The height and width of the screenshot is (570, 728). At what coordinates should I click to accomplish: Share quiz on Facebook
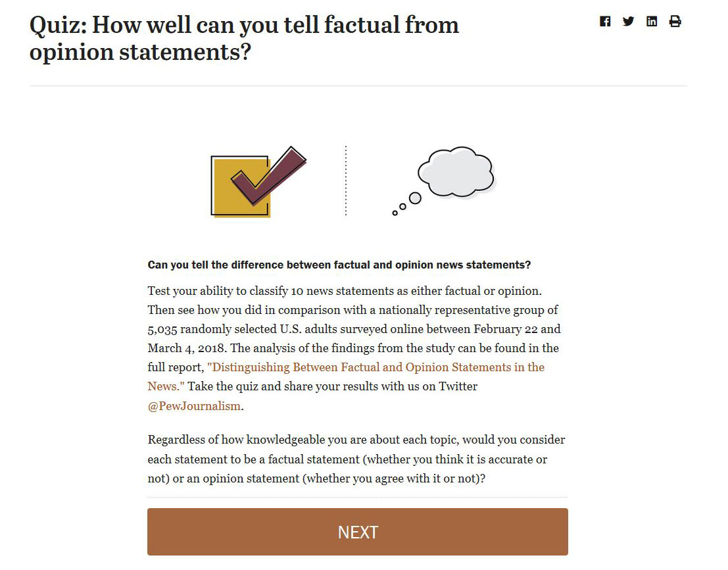pyautogui.click(x=605, y=21)
